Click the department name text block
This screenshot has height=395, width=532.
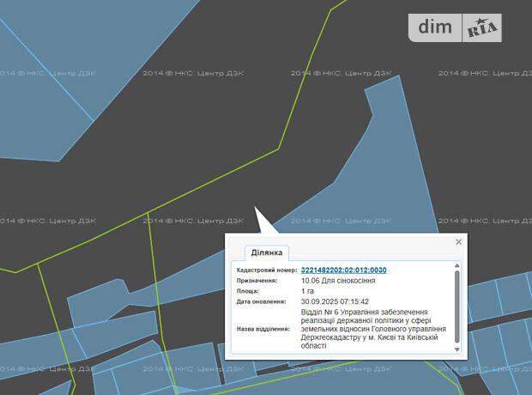tap(375, 329)
